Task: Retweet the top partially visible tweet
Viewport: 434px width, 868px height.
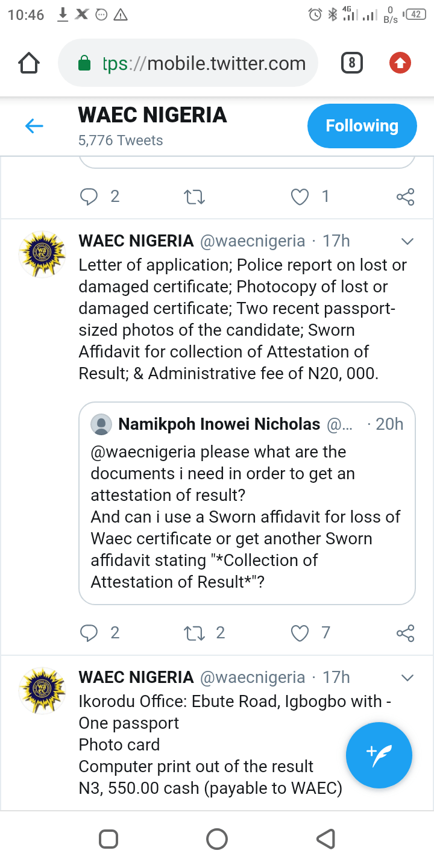Action: click(194, 197)
